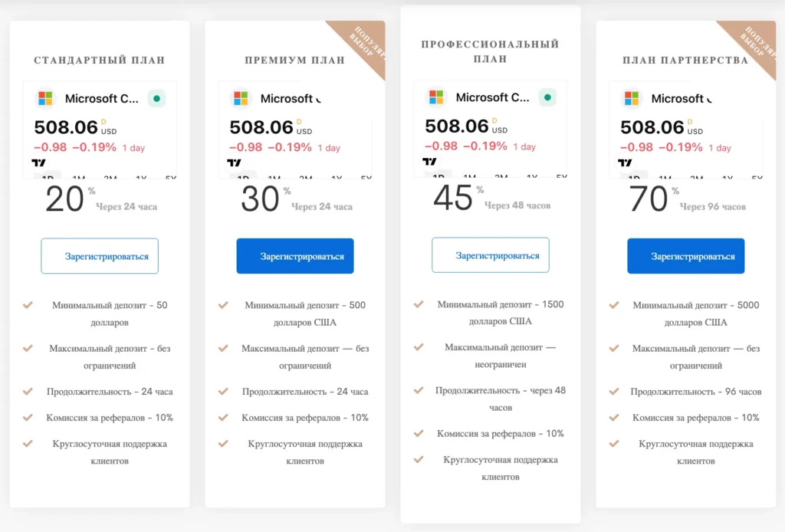Select 1D tab in Профессиональный план chart
This screenshot has height=532, width=785.
click(x=438, y=176)
